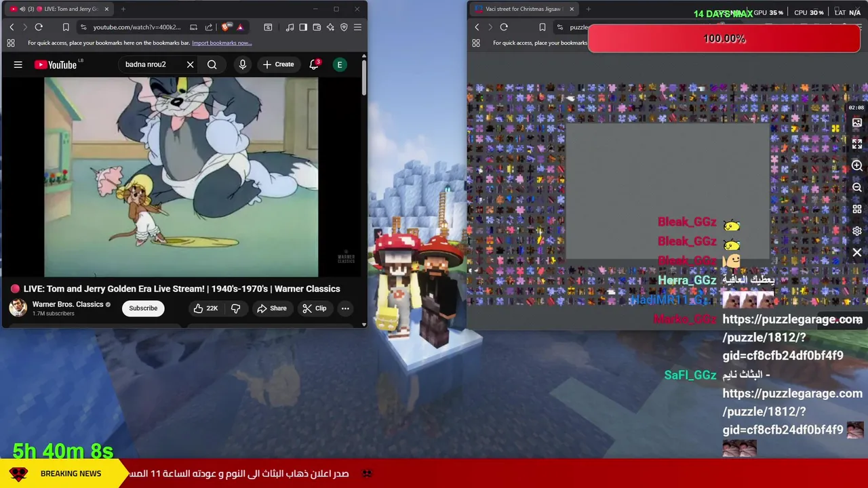Viewport: 868px width, 488px height.
Task: Click the youtube.com address bar URL
Action: tap(137, 27)
